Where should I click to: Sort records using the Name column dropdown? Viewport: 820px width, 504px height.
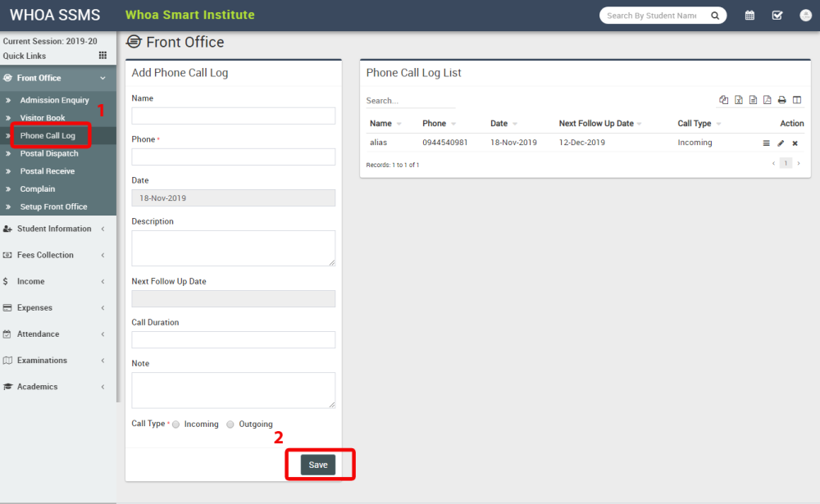[x=401, y=123]
